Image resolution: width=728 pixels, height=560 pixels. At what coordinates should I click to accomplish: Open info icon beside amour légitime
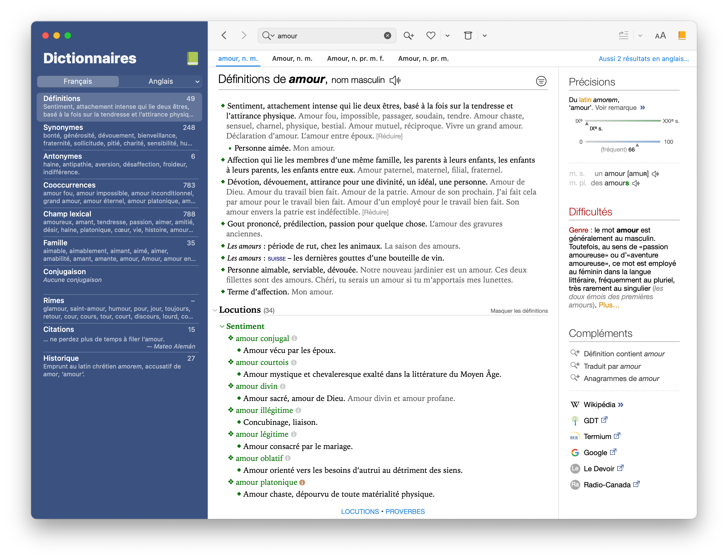(294, 434)
